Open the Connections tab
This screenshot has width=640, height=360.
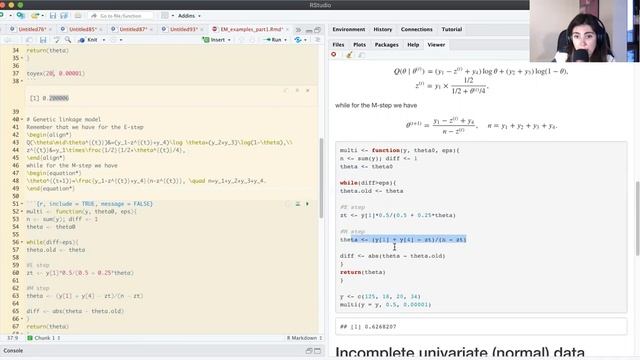416,29
